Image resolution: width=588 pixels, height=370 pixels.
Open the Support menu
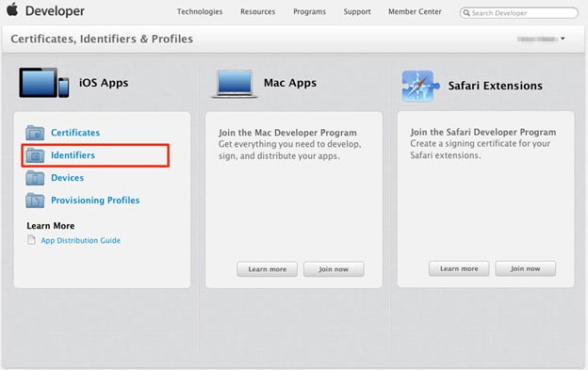point(357,11)
